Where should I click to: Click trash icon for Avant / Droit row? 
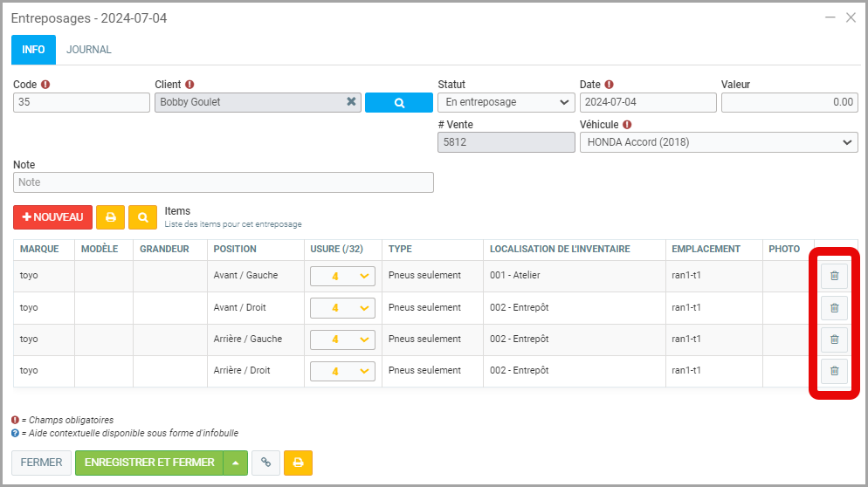[x=833, y=307]
